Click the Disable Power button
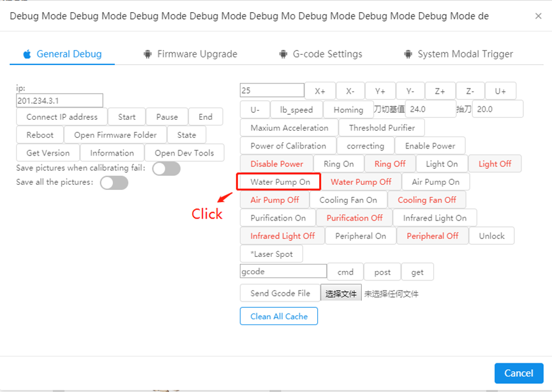The height and width of the screenshot is (392, 552). point(276,164)
